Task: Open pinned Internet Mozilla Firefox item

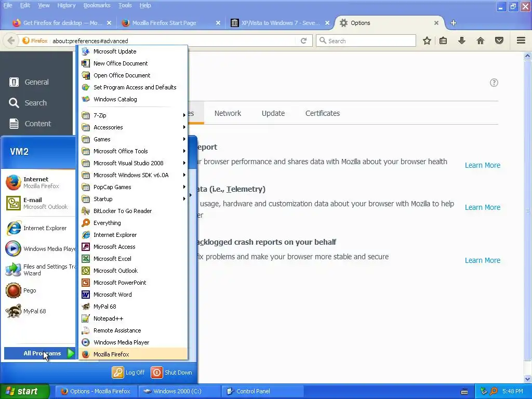Action: click(40, 182)
